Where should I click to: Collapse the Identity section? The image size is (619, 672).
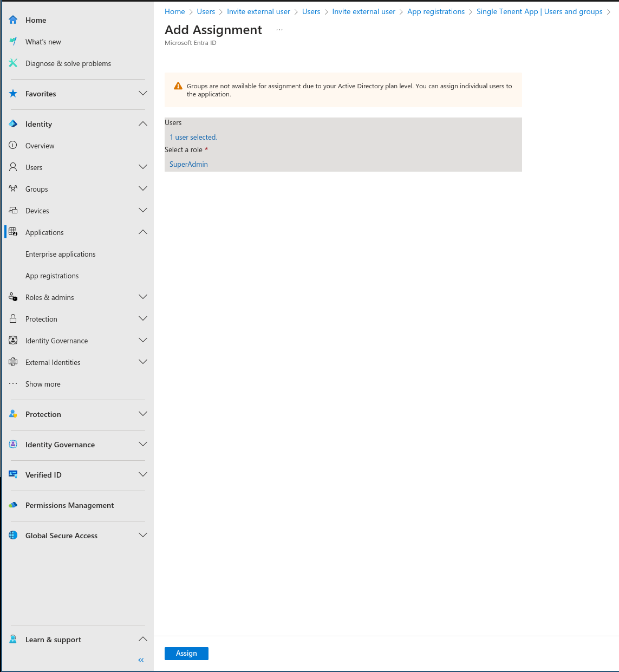coord(142,123)
